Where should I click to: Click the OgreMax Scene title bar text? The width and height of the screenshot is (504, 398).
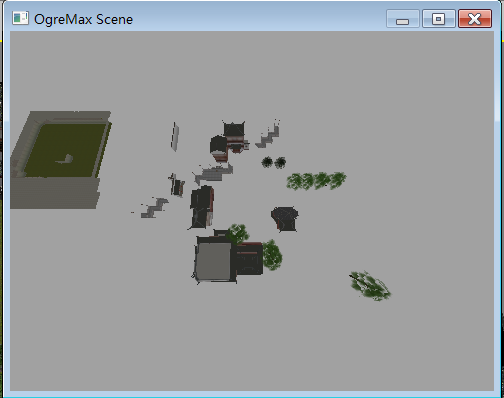pyautogui.click(x=83, y=19)
